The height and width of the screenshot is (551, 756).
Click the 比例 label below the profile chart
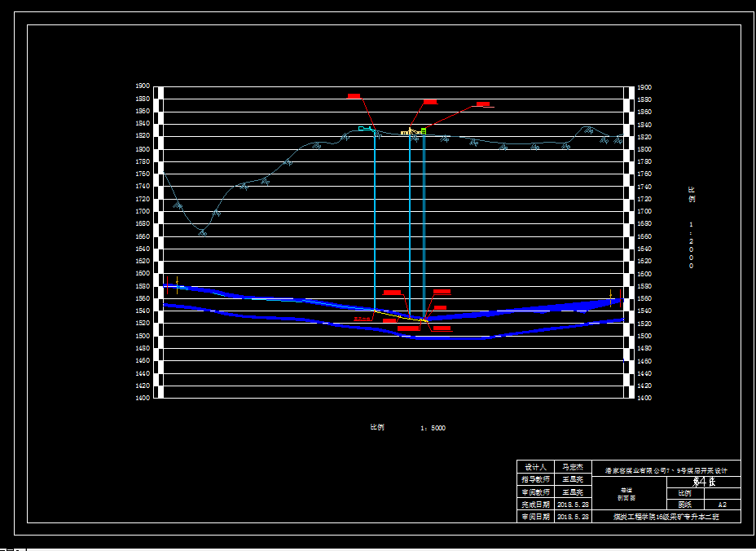(x=377, y=427)
